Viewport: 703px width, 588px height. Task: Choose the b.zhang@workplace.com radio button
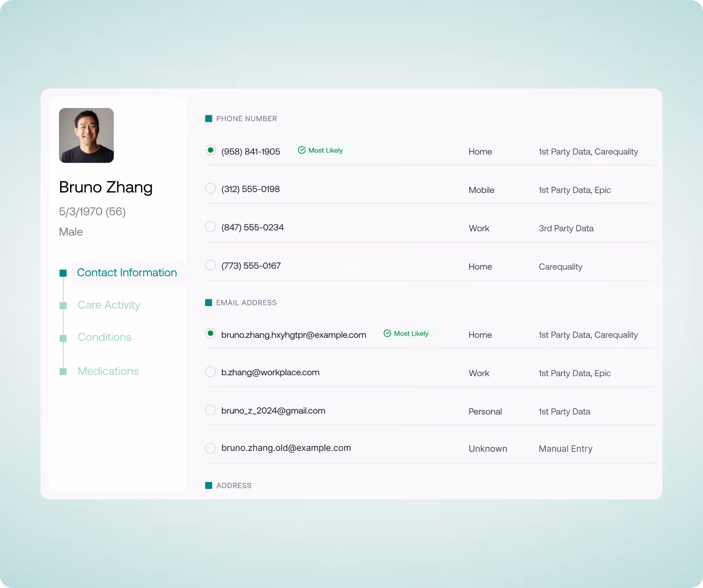210,372
